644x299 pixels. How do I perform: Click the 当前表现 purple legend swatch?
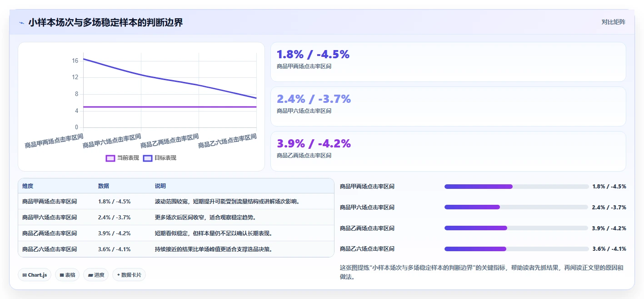click(110, 158)
